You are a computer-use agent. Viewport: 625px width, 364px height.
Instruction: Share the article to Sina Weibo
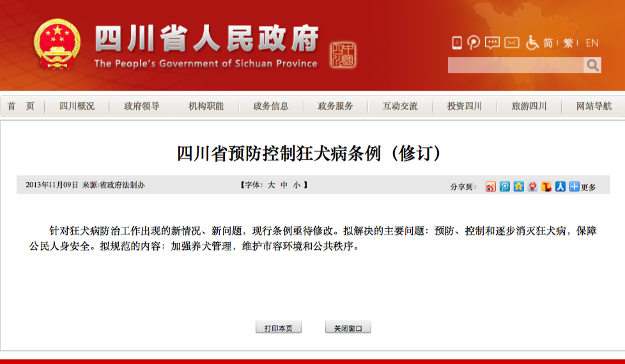490,186
